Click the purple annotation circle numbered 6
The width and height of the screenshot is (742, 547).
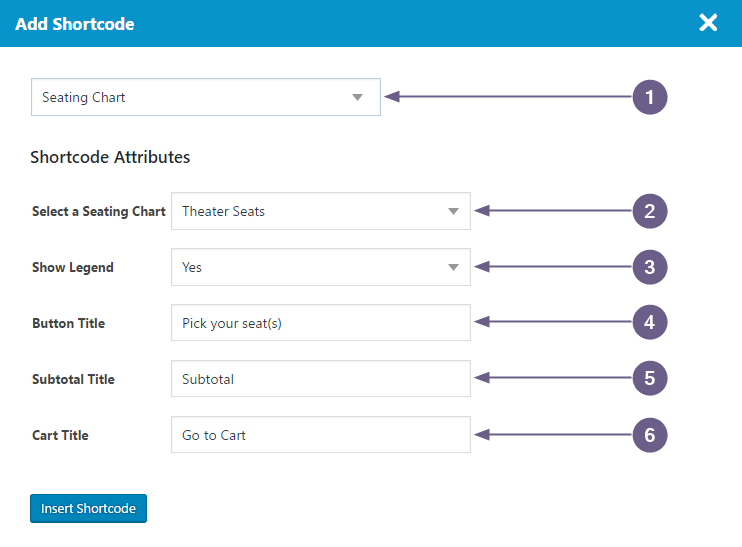point(650,435)
